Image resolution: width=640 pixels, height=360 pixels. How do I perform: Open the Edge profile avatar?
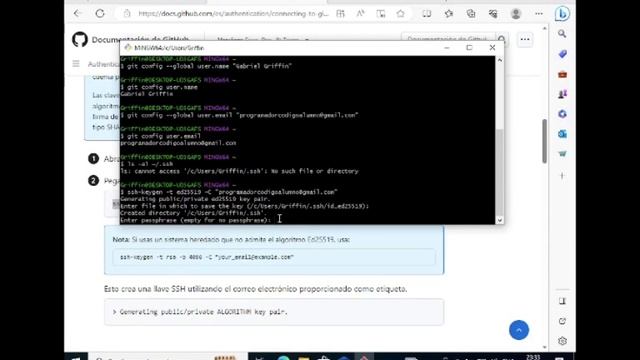[516, 13]
